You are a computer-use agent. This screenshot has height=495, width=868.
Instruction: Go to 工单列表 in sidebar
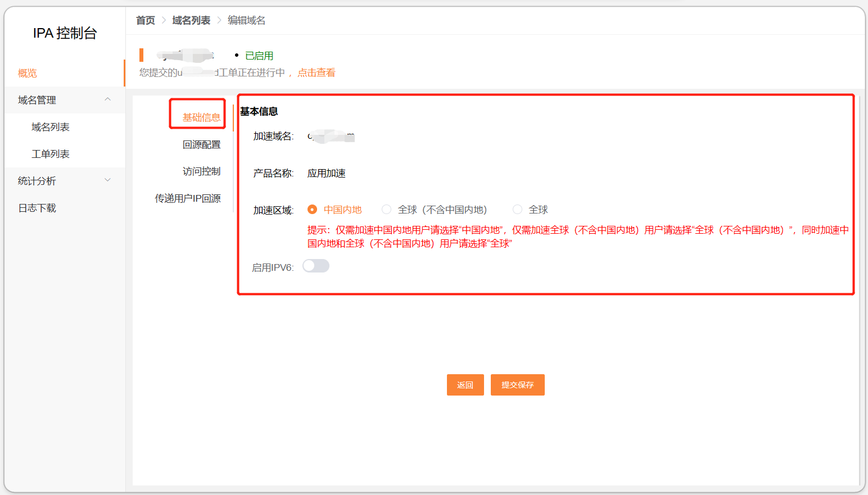pyautogui.click(x=51, y=154)
